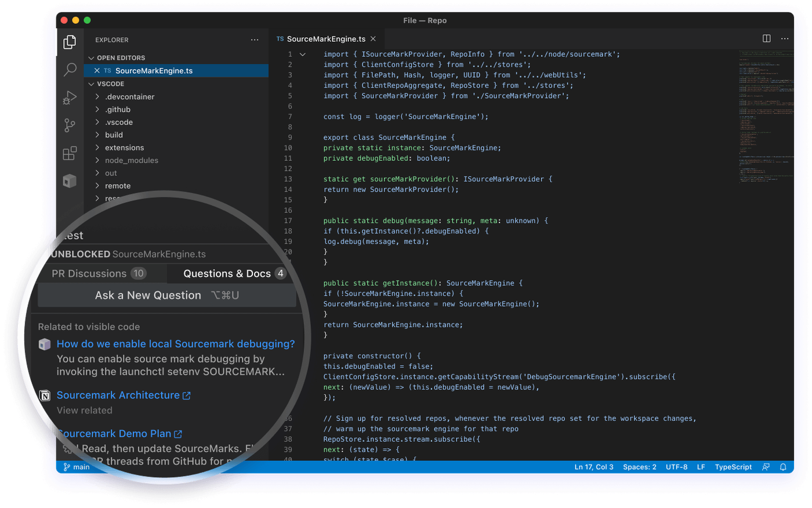
Task: Click Ln 17, Col 3 in status bar
Action: pyautogui.click(x=594, y=467)
